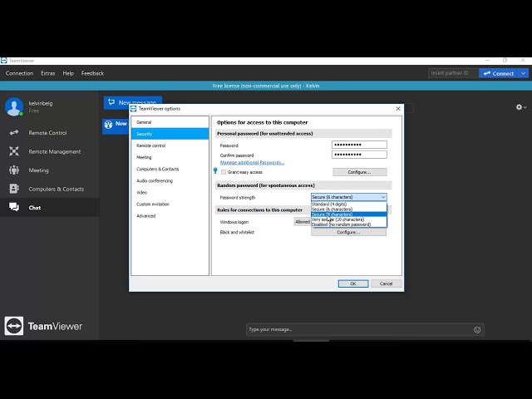Image resolution: width=532 pixels, height=399 pixels.
Task: Click the emoji smiley icon in the message box
Action: click(477, 329)
